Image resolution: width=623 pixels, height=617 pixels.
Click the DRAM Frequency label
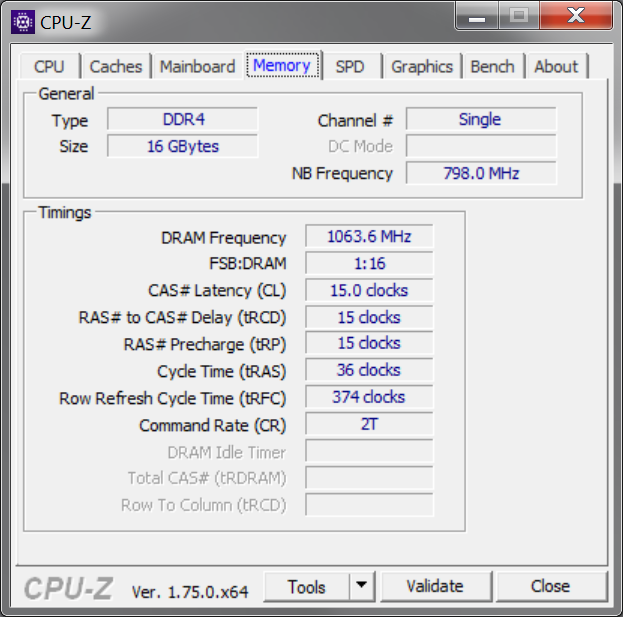(x=223, y=238)
